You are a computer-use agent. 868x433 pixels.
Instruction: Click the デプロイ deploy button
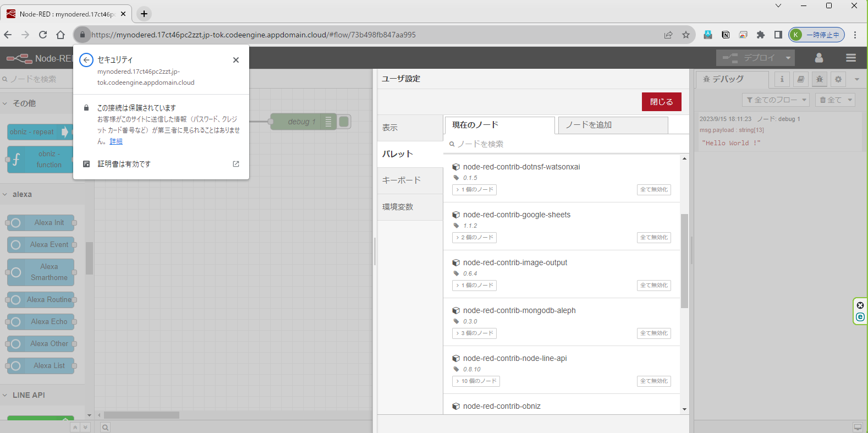coord(749,58)
